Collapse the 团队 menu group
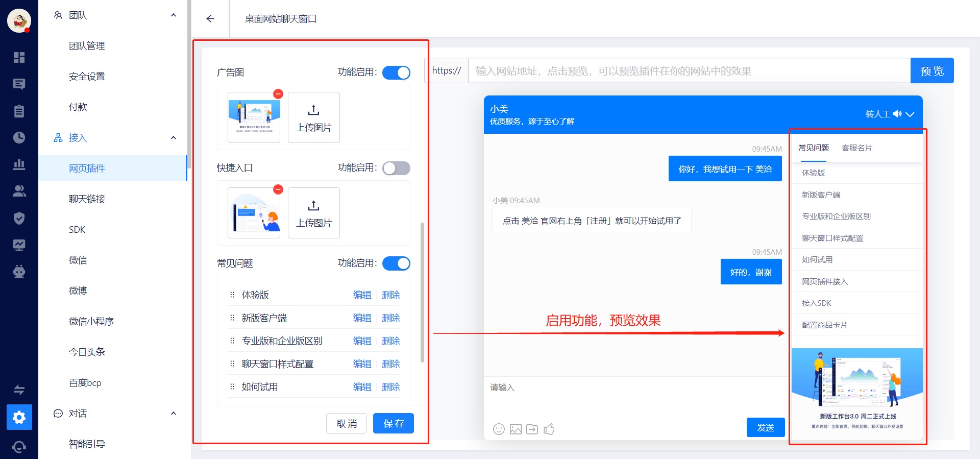Viewport: 980px width, 459px height. [x=174, y=15]
